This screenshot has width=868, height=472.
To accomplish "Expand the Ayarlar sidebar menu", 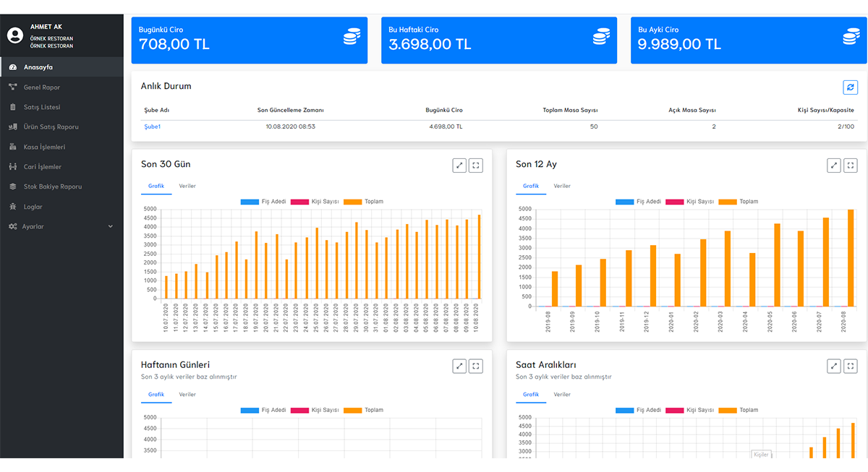I will tap(33, 226).
